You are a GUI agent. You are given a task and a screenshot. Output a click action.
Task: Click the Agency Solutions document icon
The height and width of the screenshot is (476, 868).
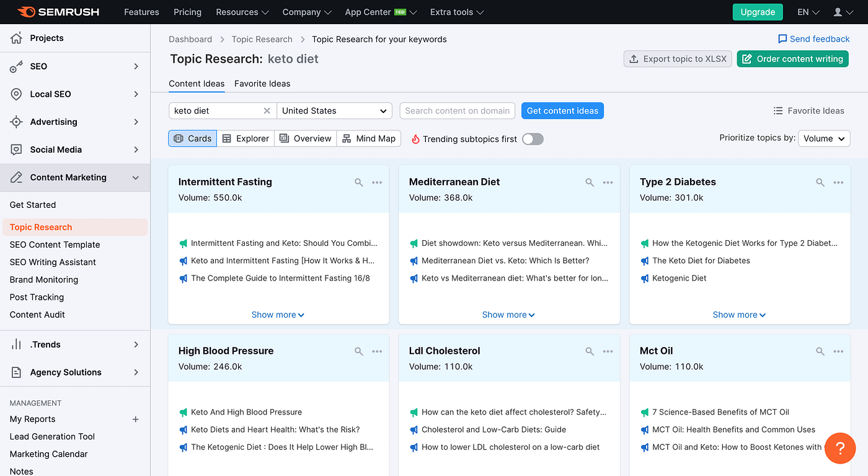[16, 372]
